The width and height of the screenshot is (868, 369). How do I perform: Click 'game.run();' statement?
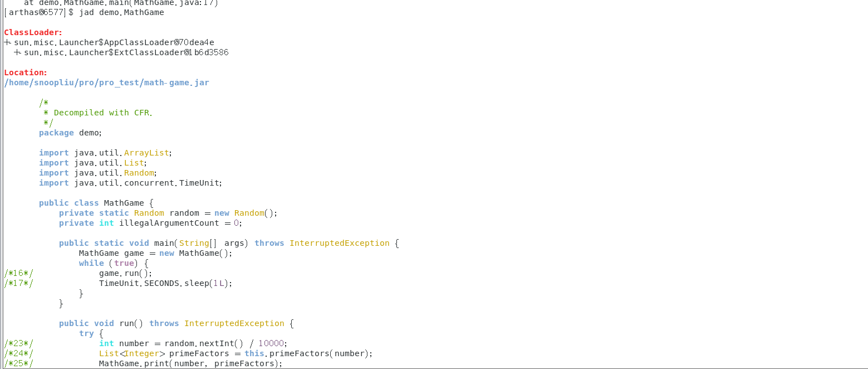pyautogui.click(x=126, y=273)
